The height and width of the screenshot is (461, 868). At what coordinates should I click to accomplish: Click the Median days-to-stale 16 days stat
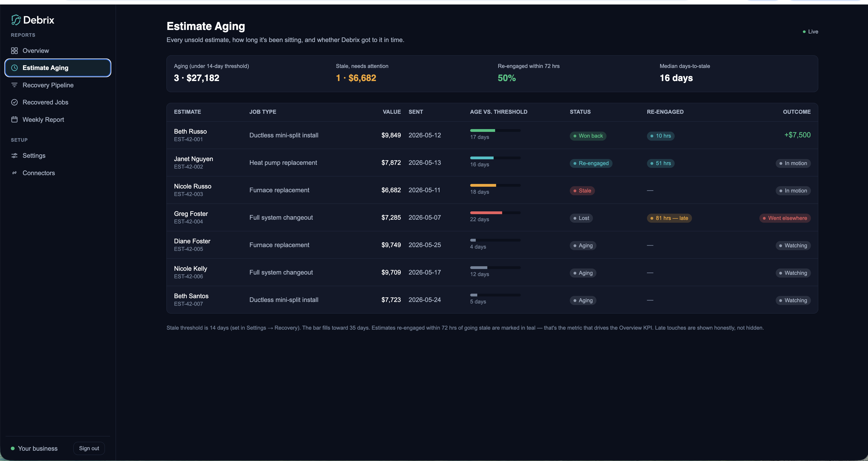(685, 73)
